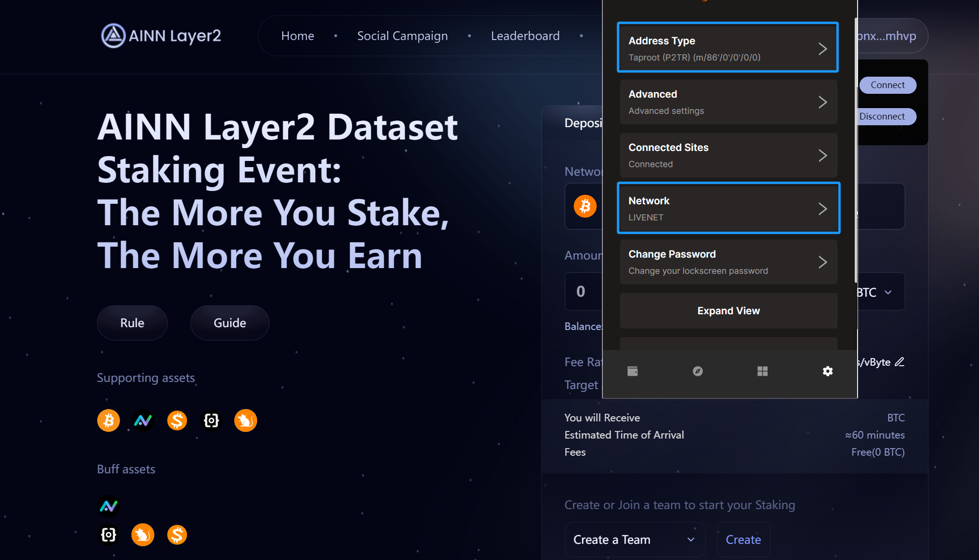Click the bracket token under Supporting assets
This screenshot has width=979, height=560.
tap(211, 420)
